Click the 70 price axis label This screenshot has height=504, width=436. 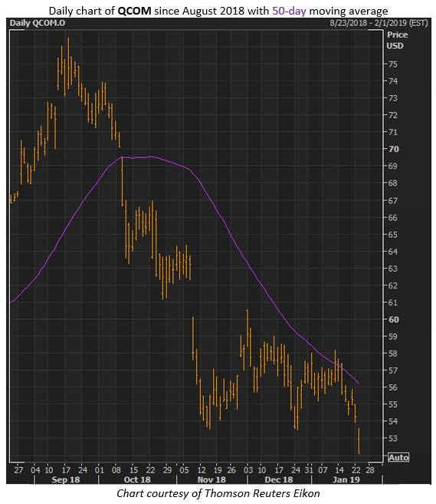coord(393,149)
